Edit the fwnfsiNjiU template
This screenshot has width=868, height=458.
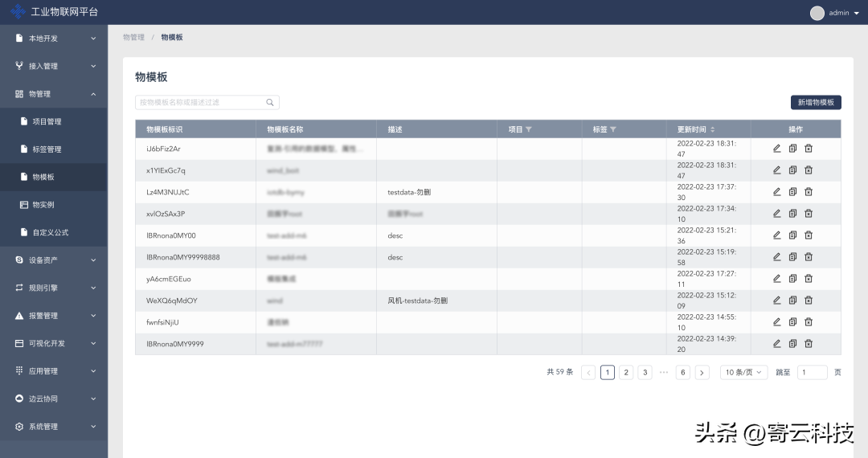(776, 322)
